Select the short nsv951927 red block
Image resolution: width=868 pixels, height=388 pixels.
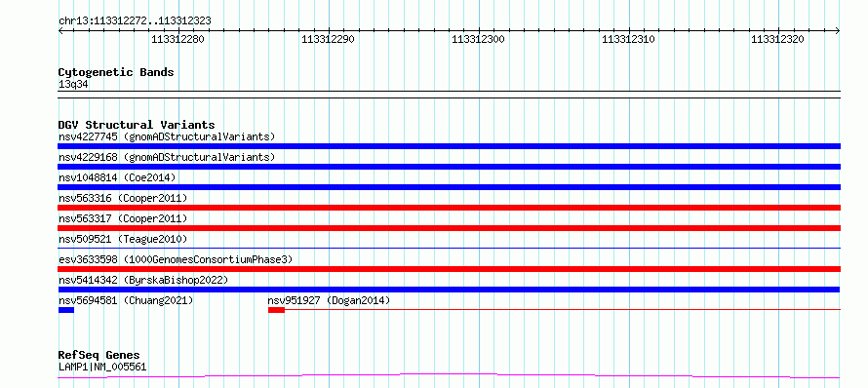tap(276, 310)
